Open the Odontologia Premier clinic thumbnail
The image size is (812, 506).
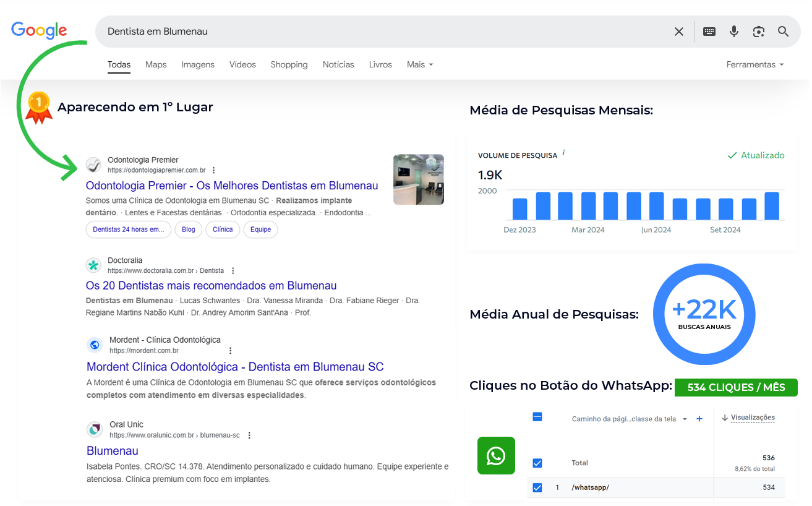click(x=419, y=179)
